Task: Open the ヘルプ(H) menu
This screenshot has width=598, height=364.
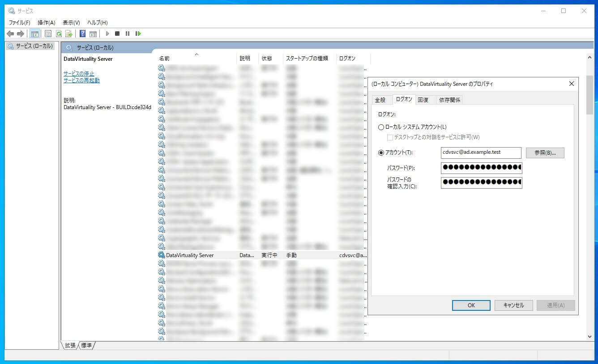Action: (97, 22)
